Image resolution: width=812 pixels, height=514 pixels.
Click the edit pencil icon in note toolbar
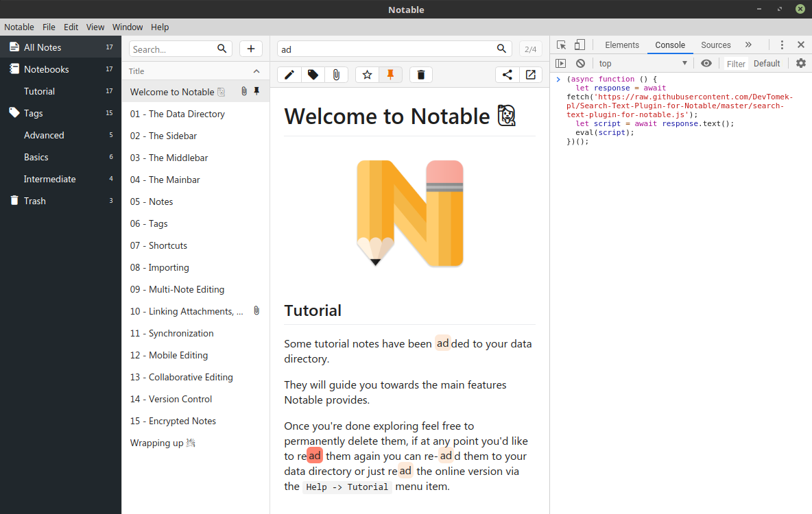(x=289, y=75)
